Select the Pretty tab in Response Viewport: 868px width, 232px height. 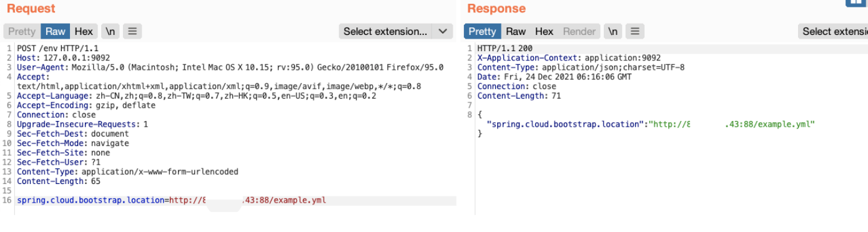pyautogui.click(x=482, y=31)
